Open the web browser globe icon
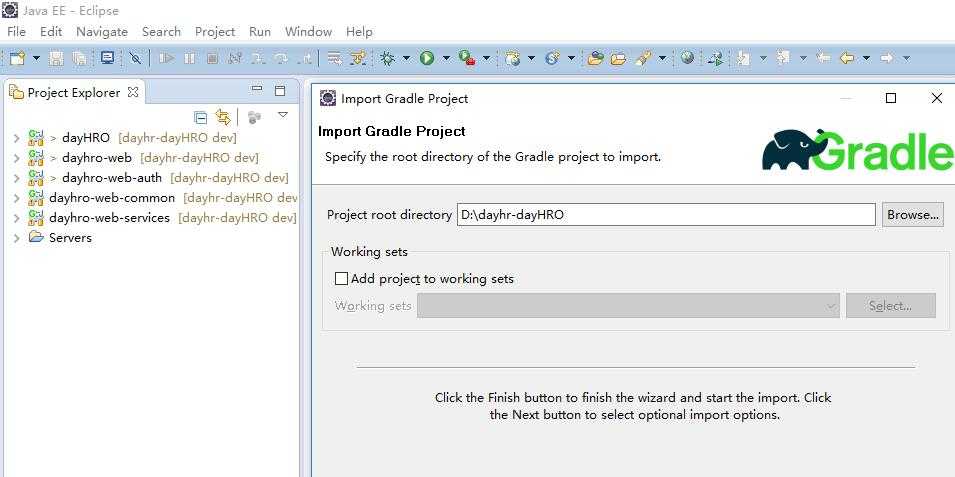The image size is (955, 477). coord(687,59)
